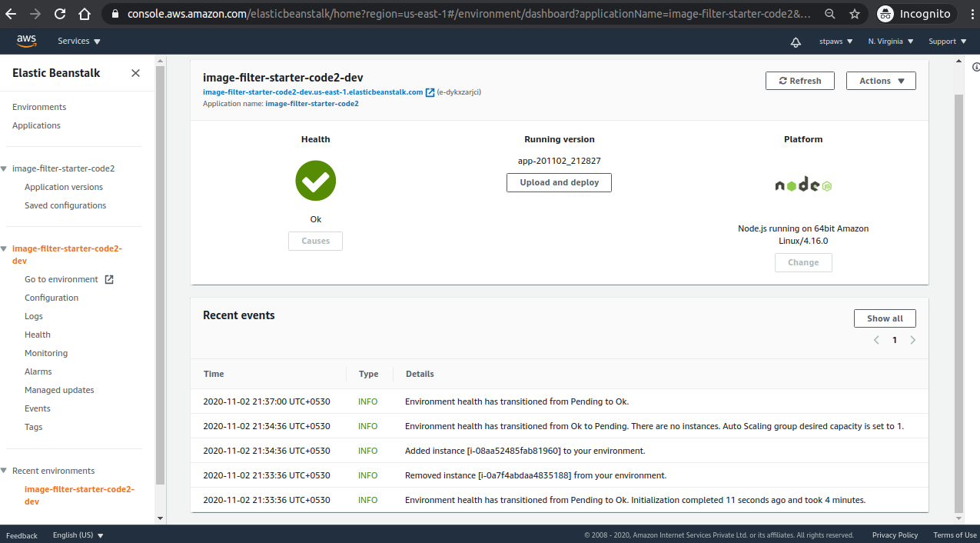Open Logs in the sidebar
The height and width of the screenshot is (543, 980).
[34, 316]
